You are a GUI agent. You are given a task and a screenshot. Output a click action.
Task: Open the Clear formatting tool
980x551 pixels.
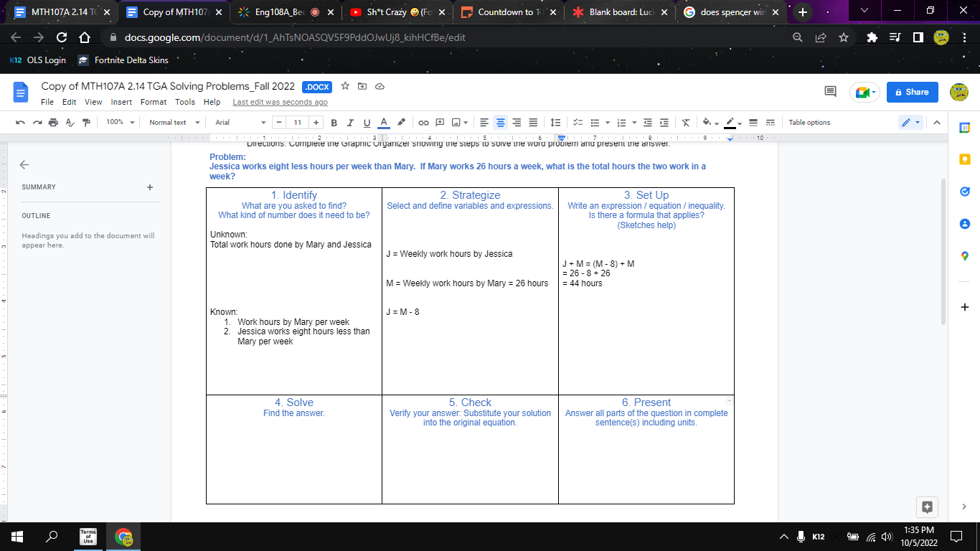[685, 122]
